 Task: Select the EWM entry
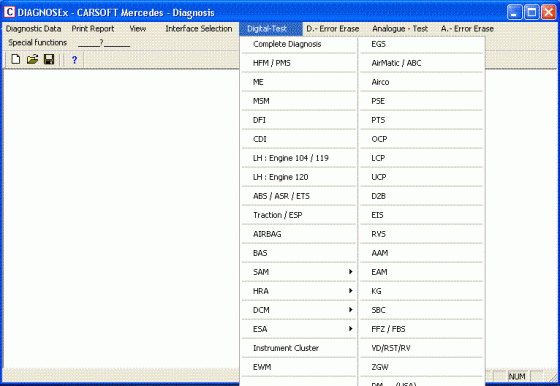(x=299, y=367)
